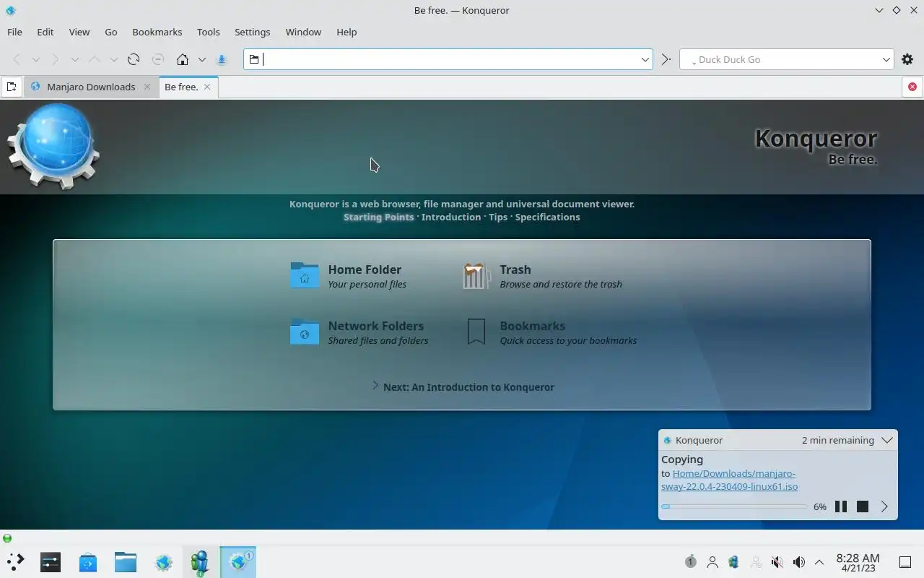
Task: Close the current tab using the red tab-bar button
Action: click(x=912, y=87)
